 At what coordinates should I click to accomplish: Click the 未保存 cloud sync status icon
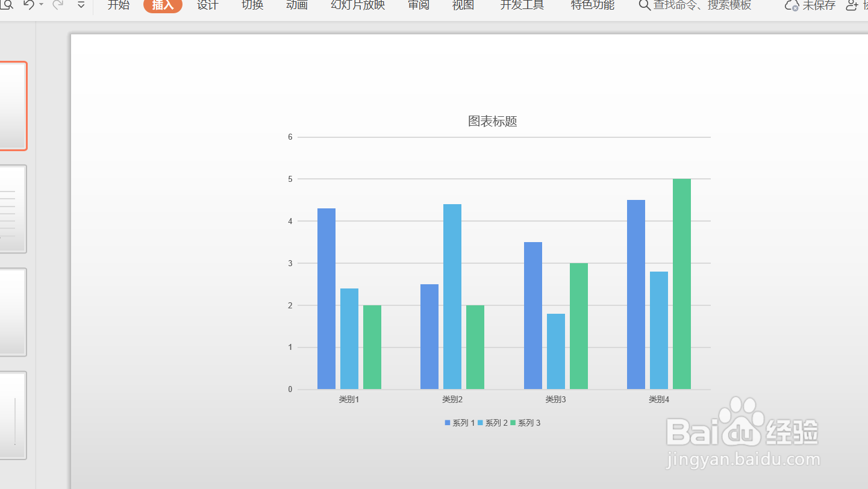click(x=792, y=5)
